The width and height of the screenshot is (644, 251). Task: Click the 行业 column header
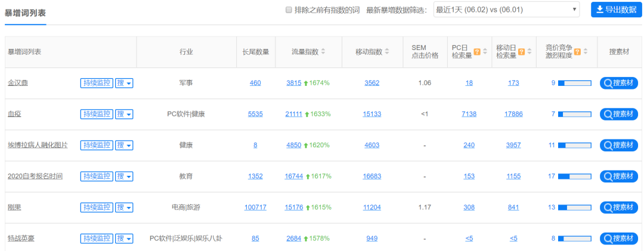(186, 52)
